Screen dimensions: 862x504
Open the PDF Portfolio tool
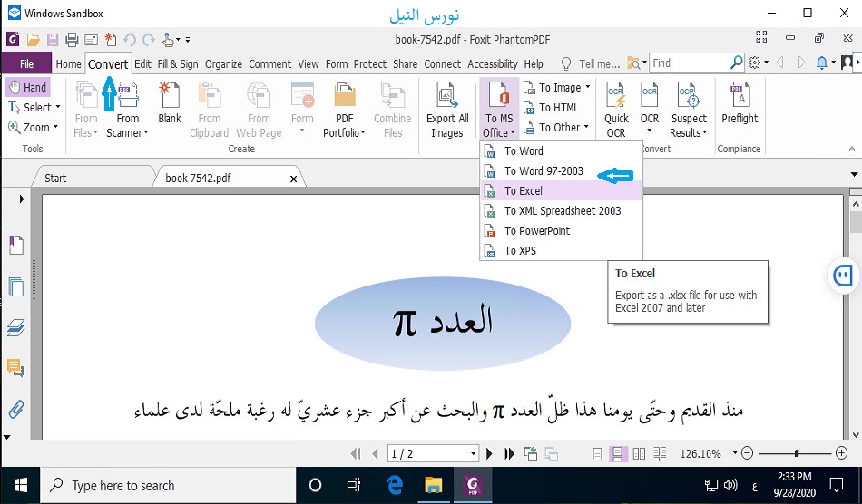pos(344,110)
